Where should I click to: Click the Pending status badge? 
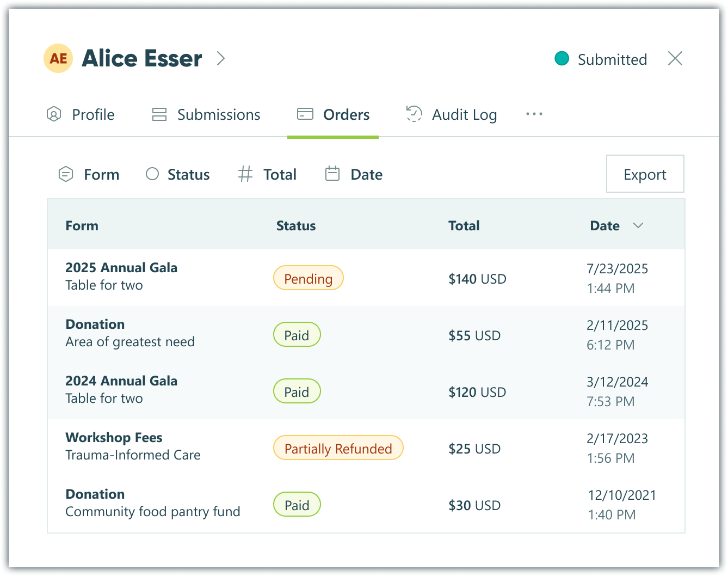(x=309, y=278)
